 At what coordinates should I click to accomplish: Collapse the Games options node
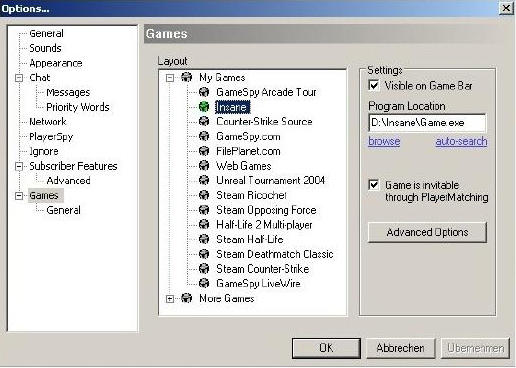point(19,195)
